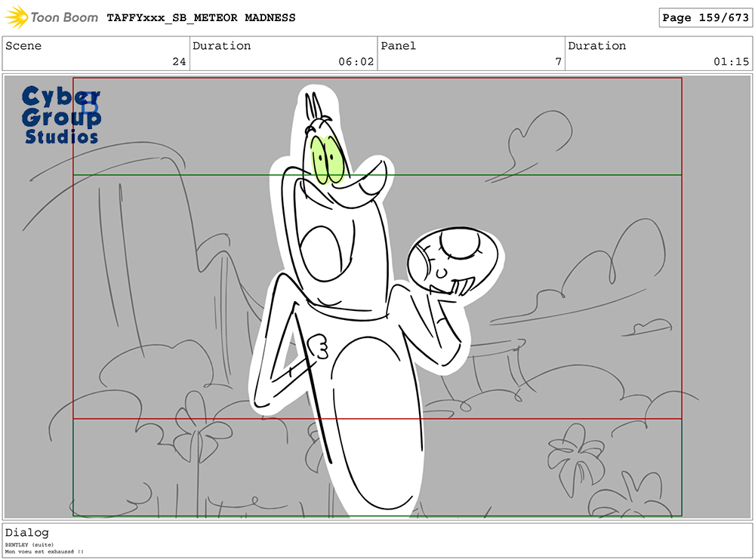Select the title TAFFYxxx_SB_METEOR MADNESS

pos(202,18)
